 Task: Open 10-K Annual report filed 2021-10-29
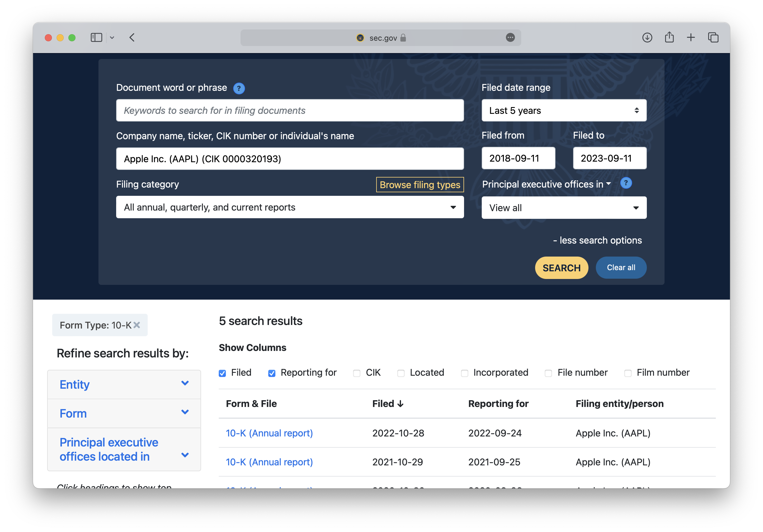pyautogui.click(x=269, y=462)
